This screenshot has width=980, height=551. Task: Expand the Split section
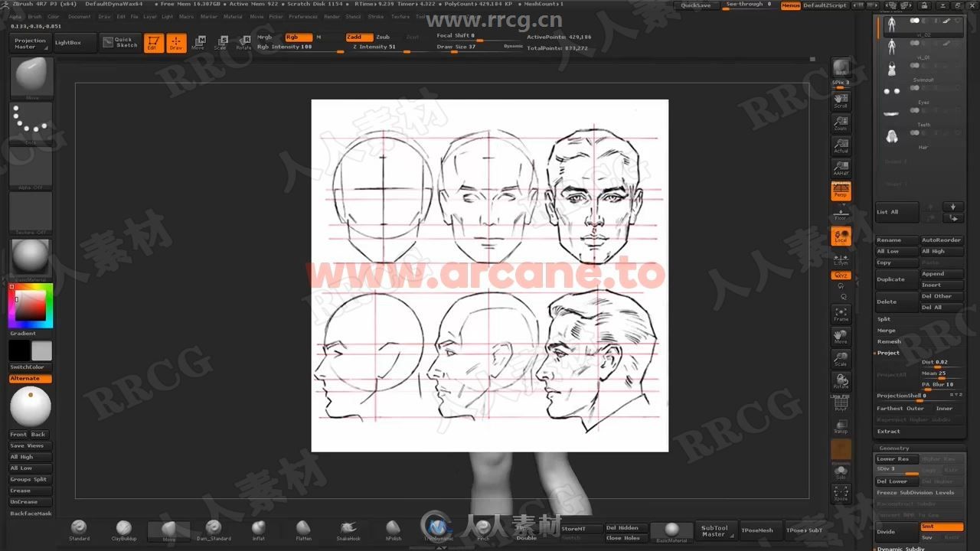[x=884, y=319]
